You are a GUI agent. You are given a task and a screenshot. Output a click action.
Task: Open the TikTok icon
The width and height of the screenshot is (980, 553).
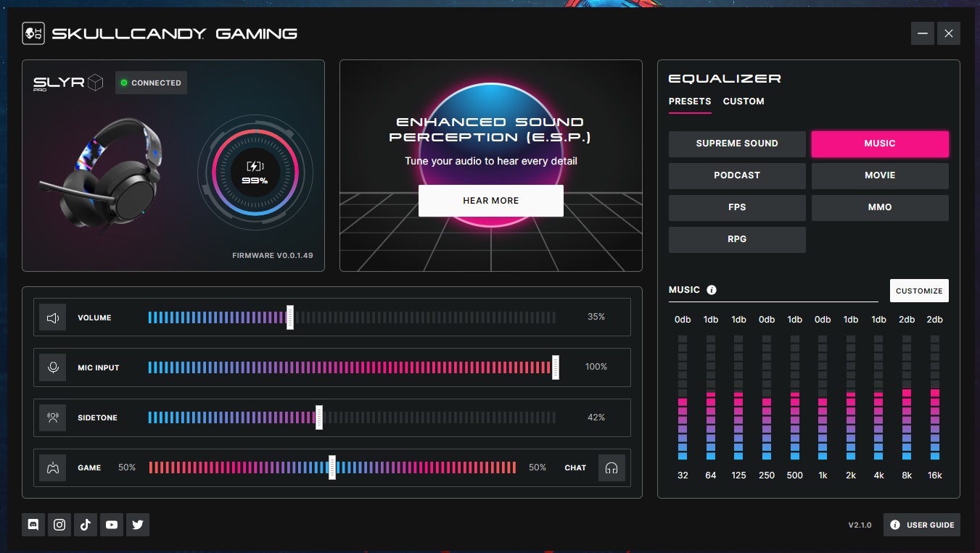pyautogui.click(x=86, y=525)
